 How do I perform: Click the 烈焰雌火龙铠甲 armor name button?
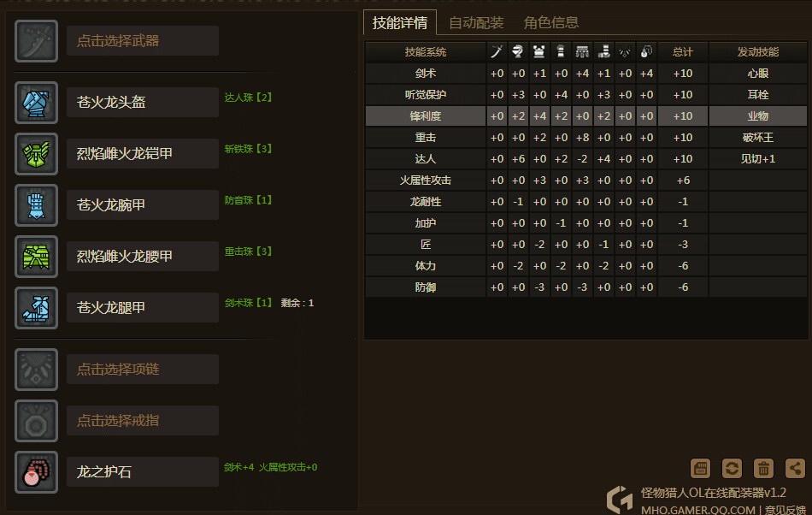coord(143,154)
